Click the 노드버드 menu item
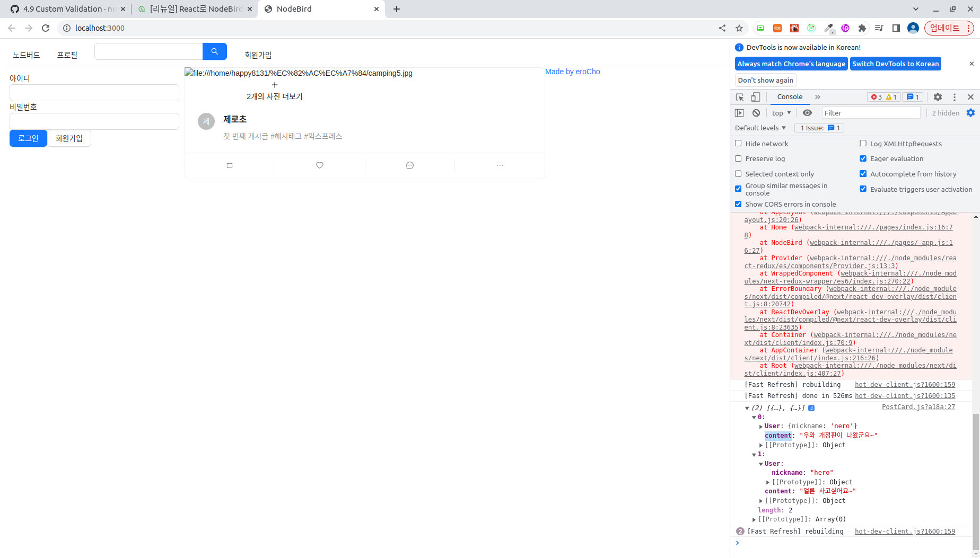 (x=27, y=55)
